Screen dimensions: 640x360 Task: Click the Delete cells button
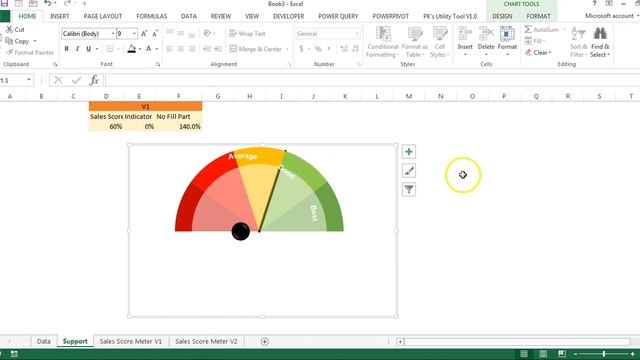click(486, 41)
